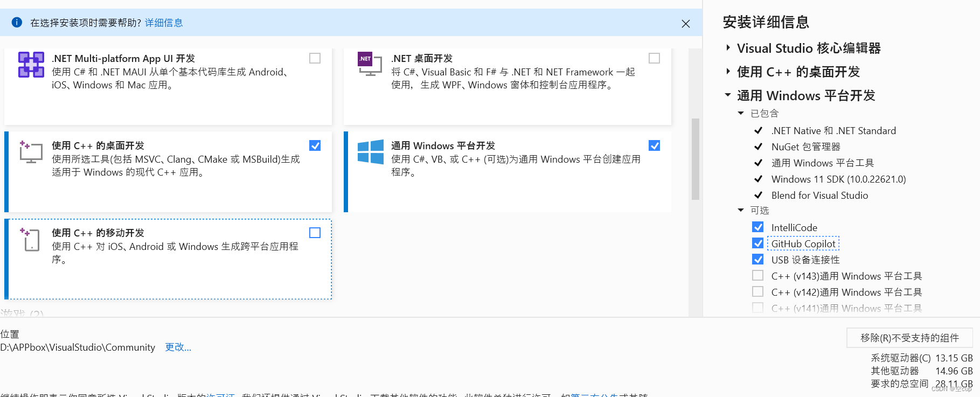The width and height of the screenshot is (980, 397).
Task: Select the 通用 Windows 平台工具 included item
Action: (x=822, y=163)
